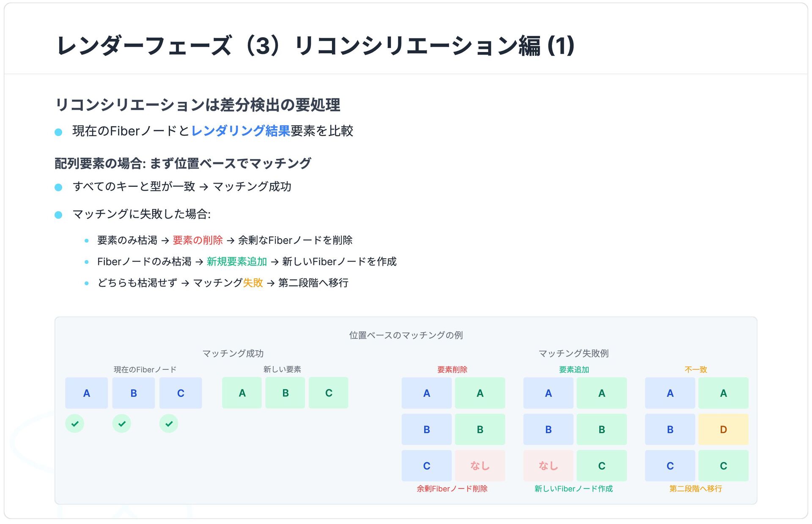Click the green checkmark under block C

169,423
